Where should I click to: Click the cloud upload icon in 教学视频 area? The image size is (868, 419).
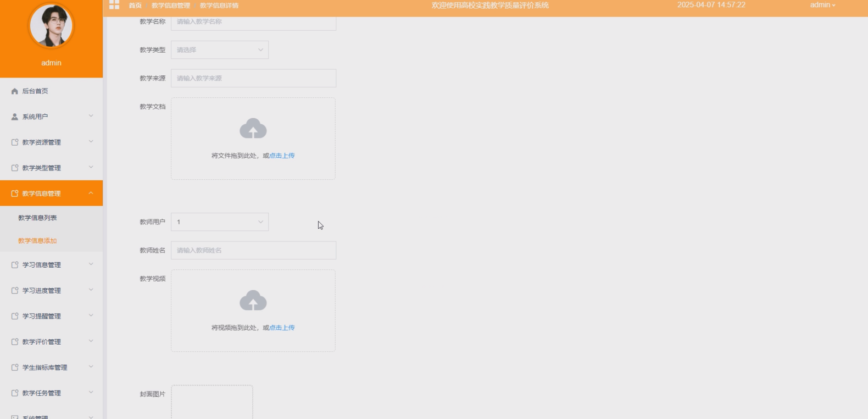(253, 301)
